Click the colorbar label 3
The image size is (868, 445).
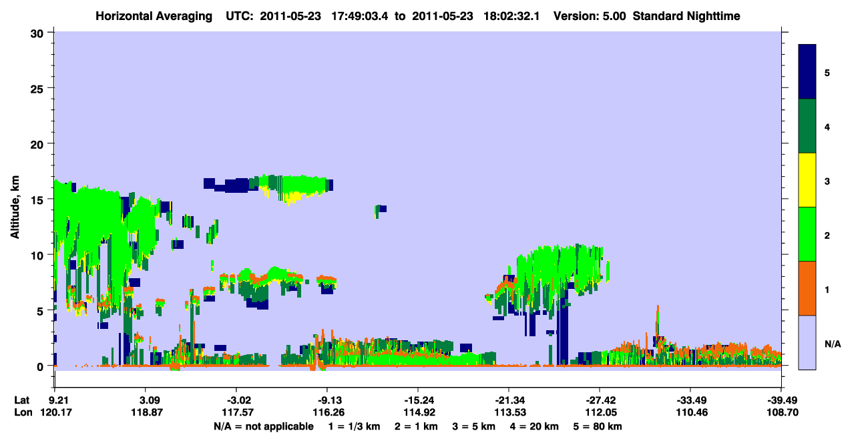tap(827, 181)
